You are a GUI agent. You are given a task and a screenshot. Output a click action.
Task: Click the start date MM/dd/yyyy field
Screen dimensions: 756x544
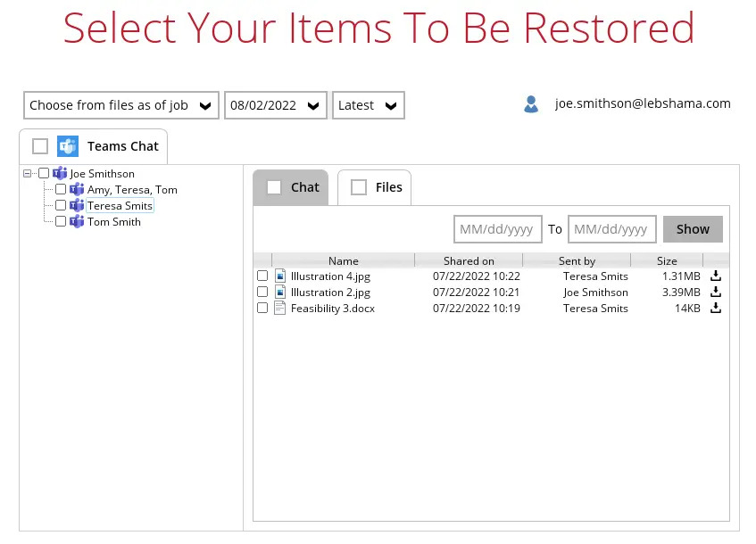(x=497, y=229)
